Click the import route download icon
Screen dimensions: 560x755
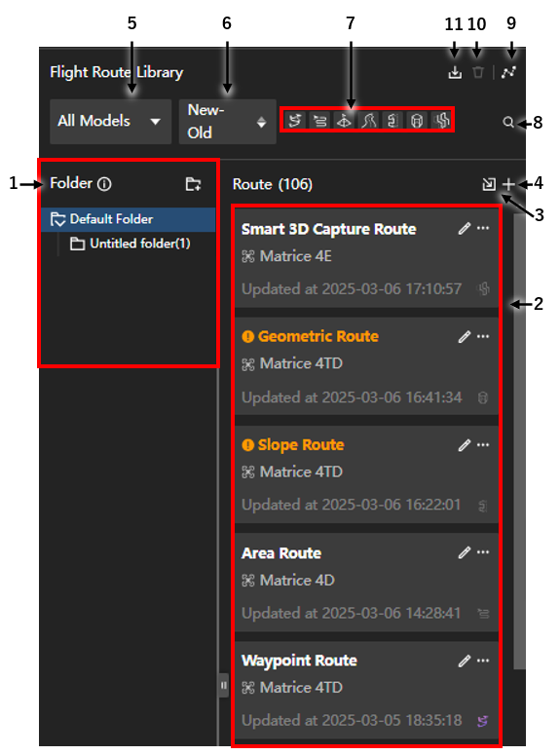pyautogui.click(x=455, y=73)
